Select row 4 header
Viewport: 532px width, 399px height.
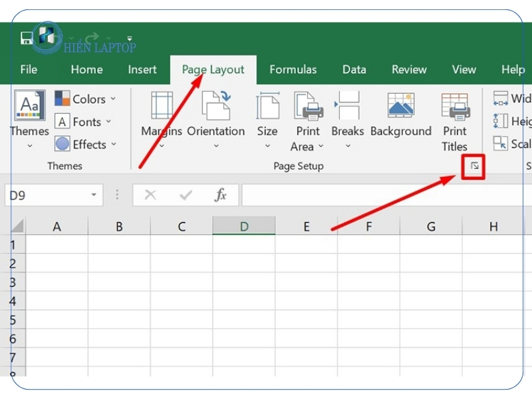(13, 301)
